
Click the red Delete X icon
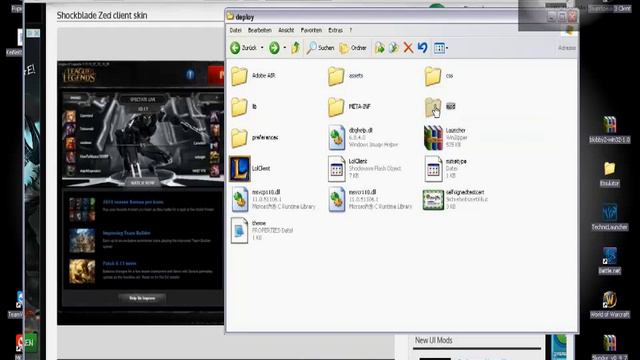coord(408,48)
